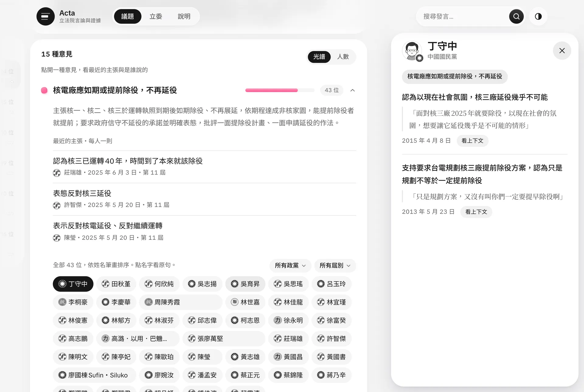Screen dimensions: 584x392
Task: Click party icon on 林世嘉 chip
Action: click(x=235, y=302)
